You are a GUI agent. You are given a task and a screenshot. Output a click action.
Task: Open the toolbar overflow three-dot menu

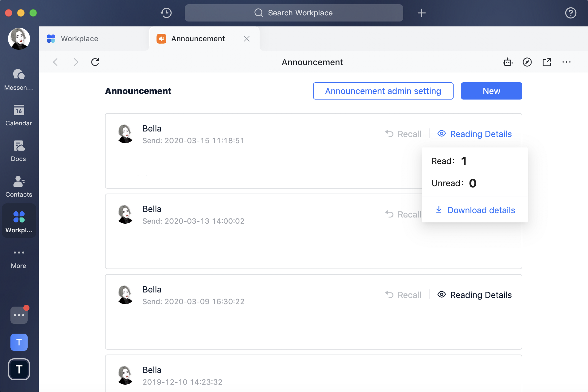(567, 62)
